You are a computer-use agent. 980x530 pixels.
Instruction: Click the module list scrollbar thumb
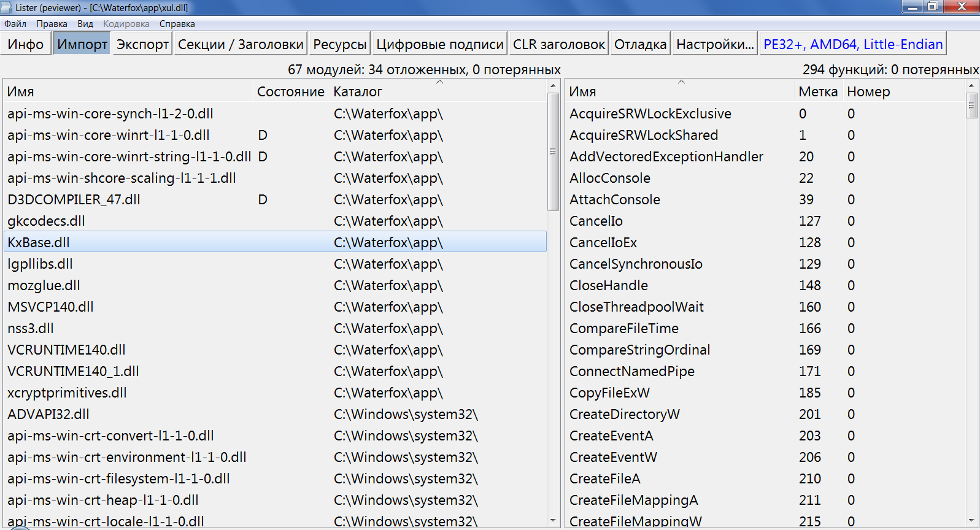553,152
